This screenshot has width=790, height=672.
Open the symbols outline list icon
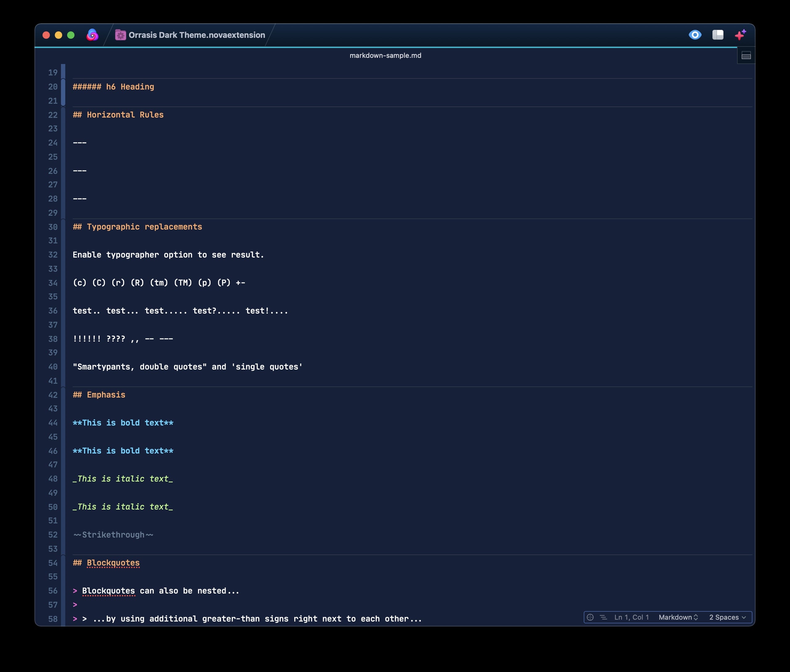click(x=603, y=617)
